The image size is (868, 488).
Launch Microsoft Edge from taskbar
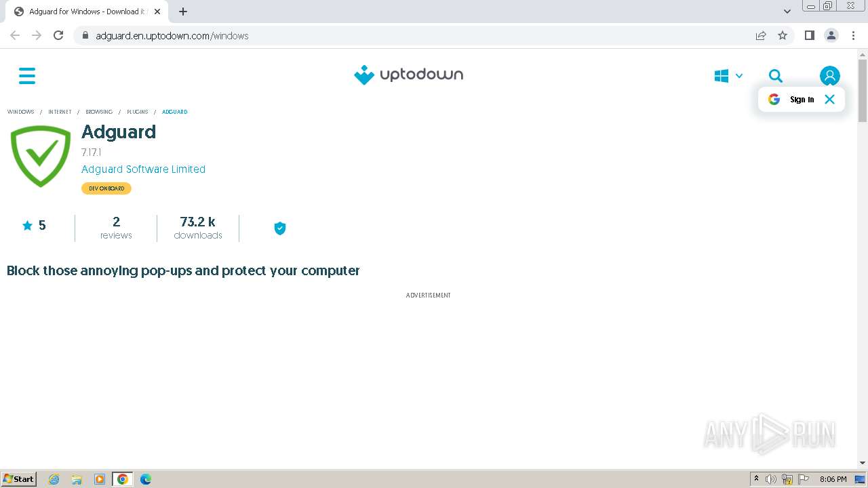coord(146,479)
